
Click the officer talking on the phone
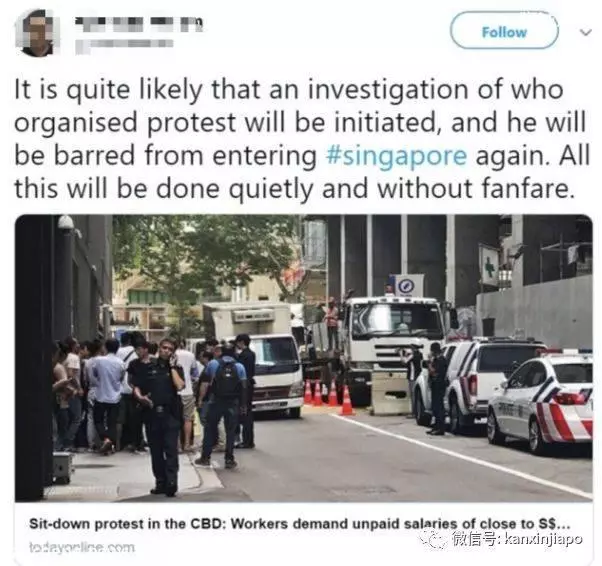coord(159,417)
